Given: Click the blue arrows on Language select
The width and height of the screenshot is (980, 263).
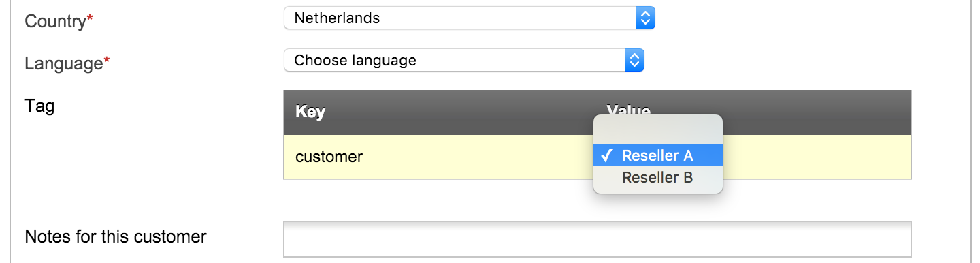Looking at the screenshot, I should click(634, 60).
